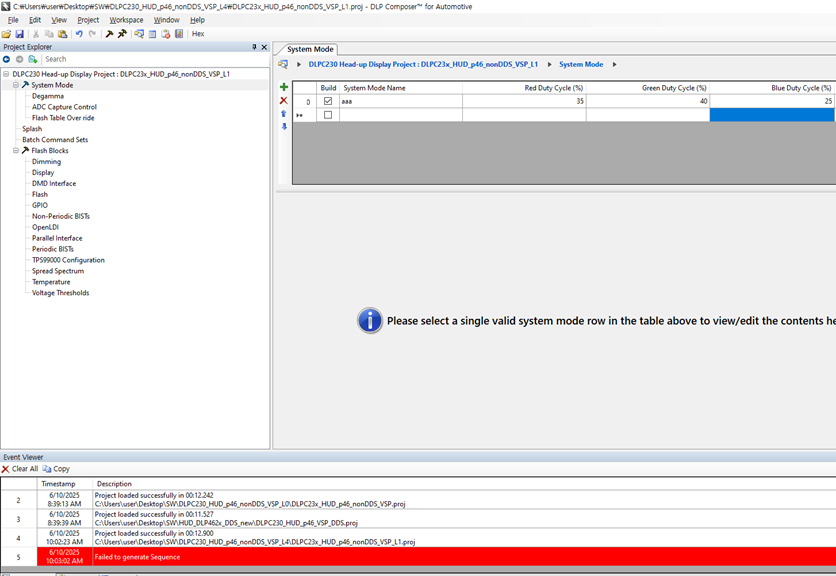Toggle the Hex display button
This screenshot has width=836, height=576.
point(198,34)
